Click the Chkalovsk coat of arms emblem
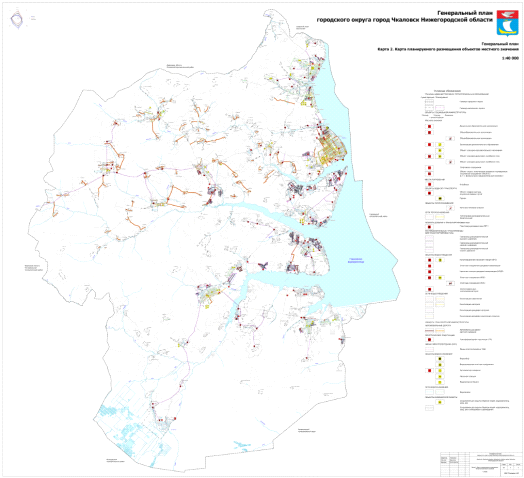 tap(507, 23)
